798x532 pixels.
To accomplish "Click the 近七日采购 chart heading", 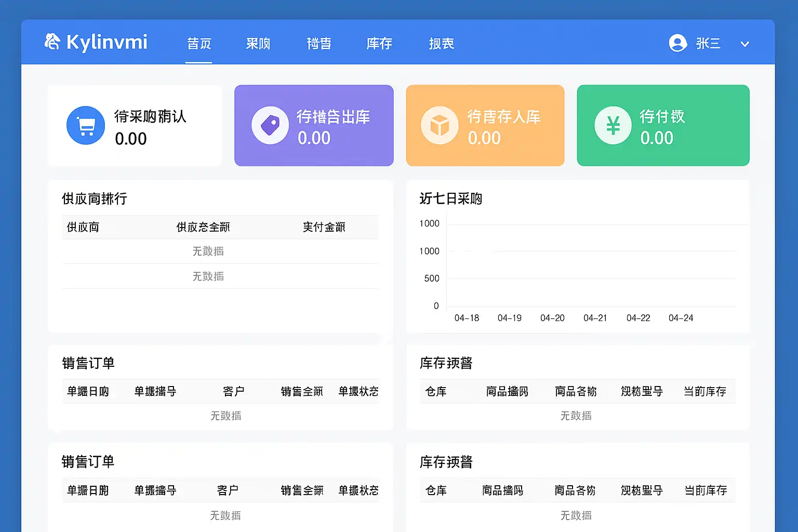I will point(451,198).
